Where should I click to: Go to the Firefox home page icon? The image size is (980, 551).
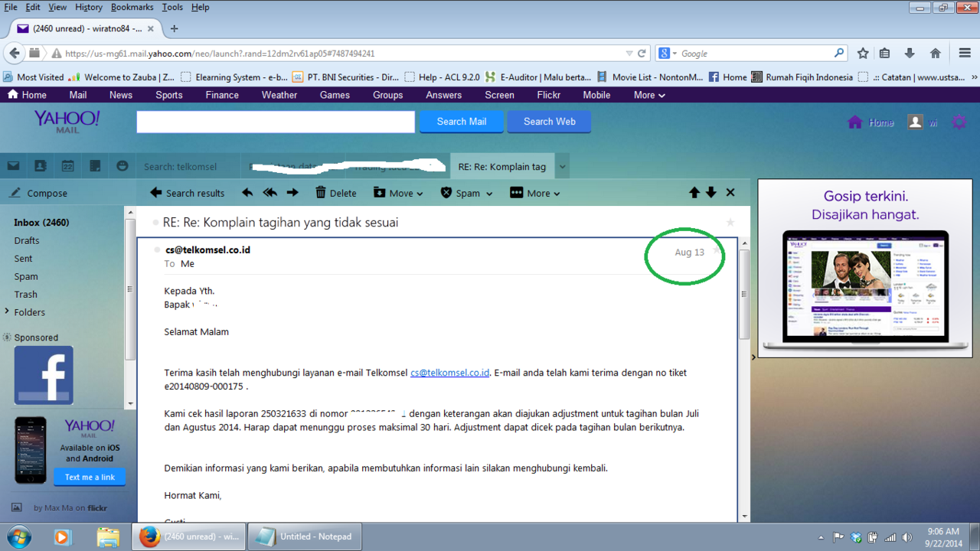point(935,53)
